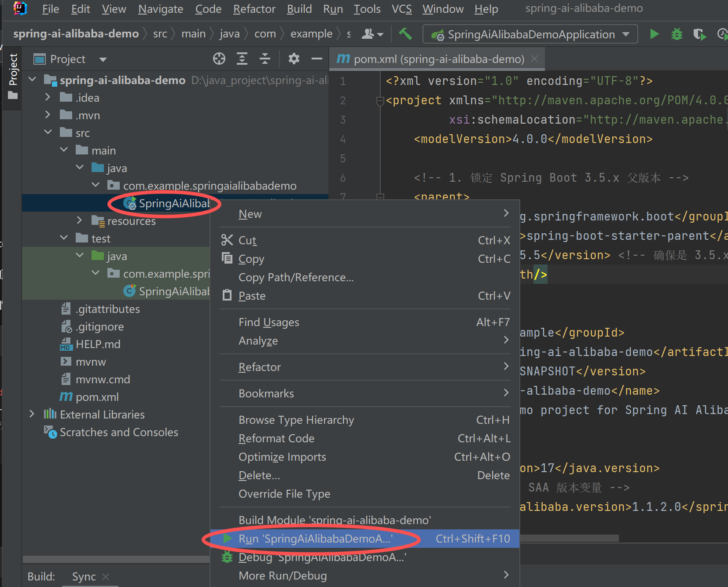This screenshot has width=728, height=587.
Task: Collapse the spring-ai-alibaba-demo root node
Action: tap(32, 80)
